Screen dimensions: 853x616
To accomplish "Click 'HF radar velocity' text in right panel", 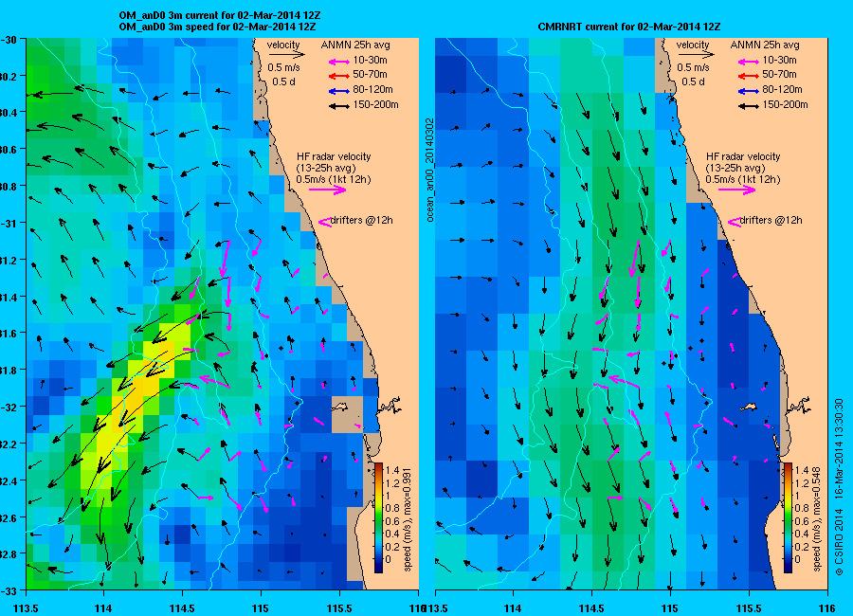I will (x=742, y=156).
